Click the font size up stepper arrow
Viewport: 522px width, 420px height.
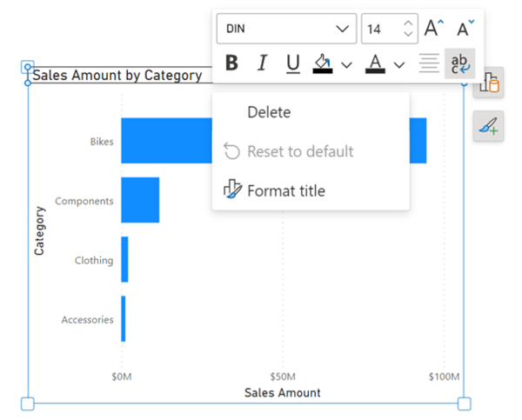pos(408,23)
